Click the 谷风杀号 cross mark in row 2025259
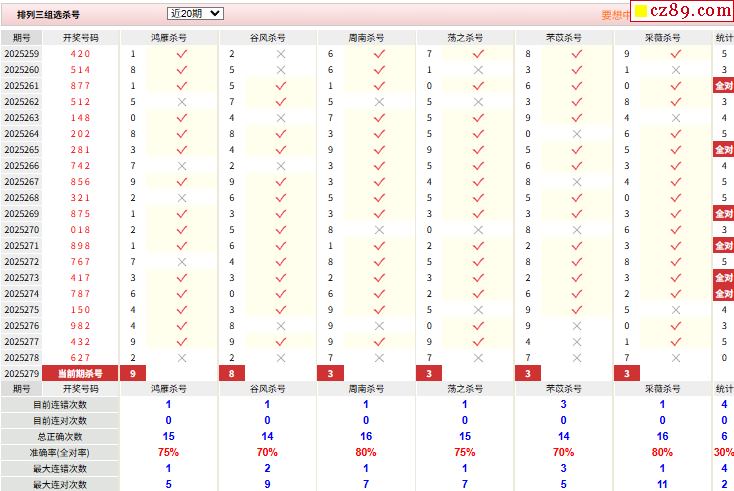Image resolution: width=734 pixels, height=491 pixels. [x=280, y=54]
